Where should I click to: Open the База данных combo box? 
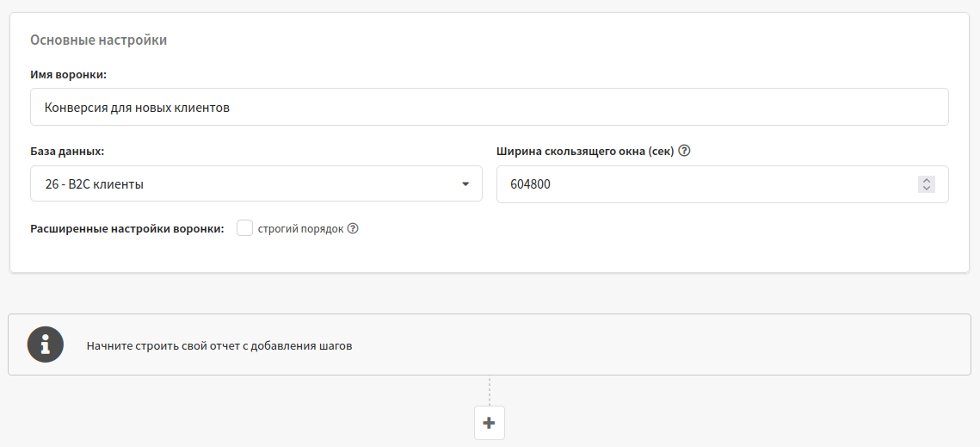[256, 183]
